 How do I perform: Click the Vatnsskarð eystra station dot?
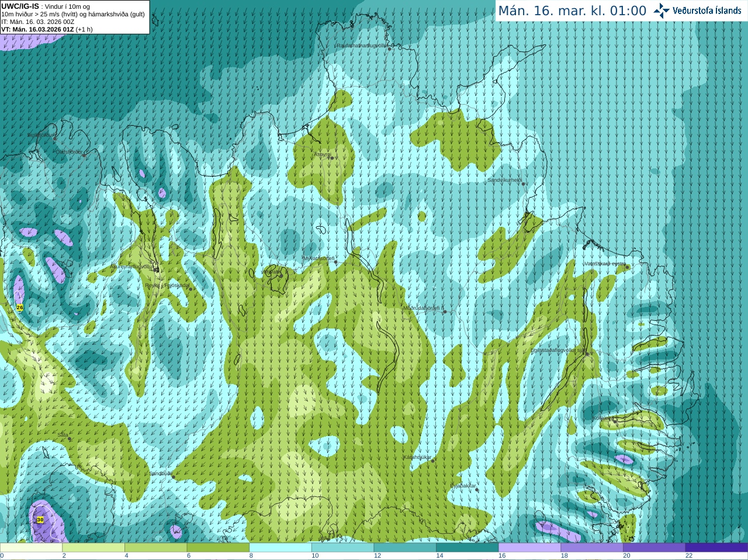click(x=628, y=267)
